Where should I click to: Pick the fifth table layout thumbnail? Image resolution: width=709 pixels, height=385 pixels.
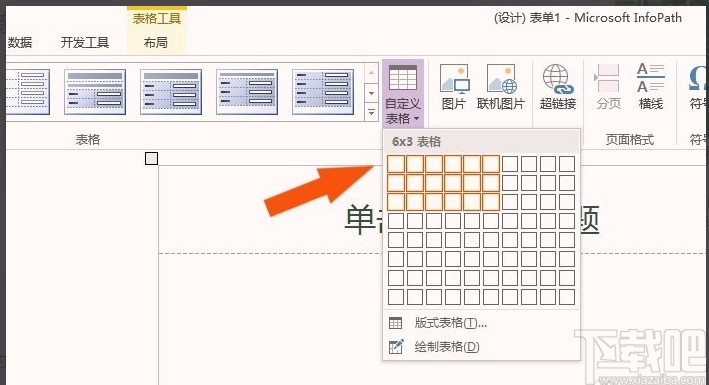pos(323,92)
